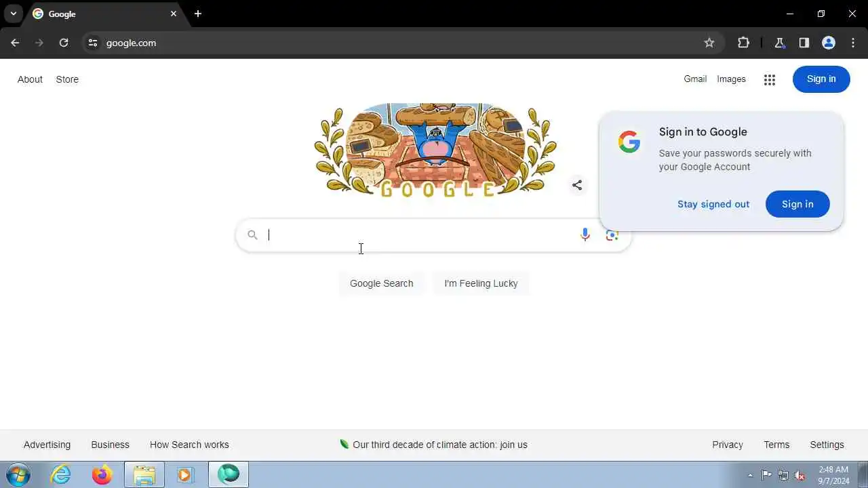Screen dimensions: 868x488
Task: Reload the page
Action: point(64,43)
